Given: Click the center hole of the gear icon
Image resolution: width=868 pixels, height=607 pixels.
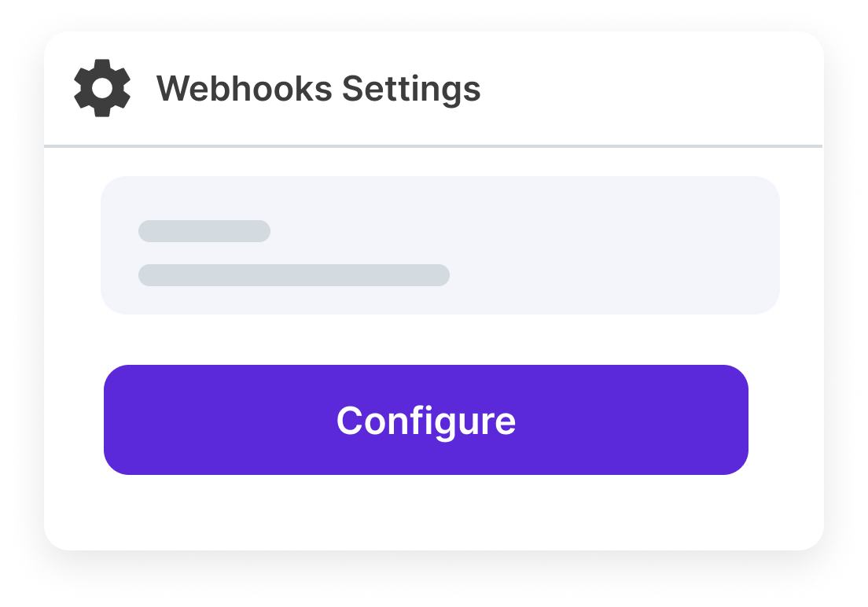Looking at the screenshot, I should point(102,88).
